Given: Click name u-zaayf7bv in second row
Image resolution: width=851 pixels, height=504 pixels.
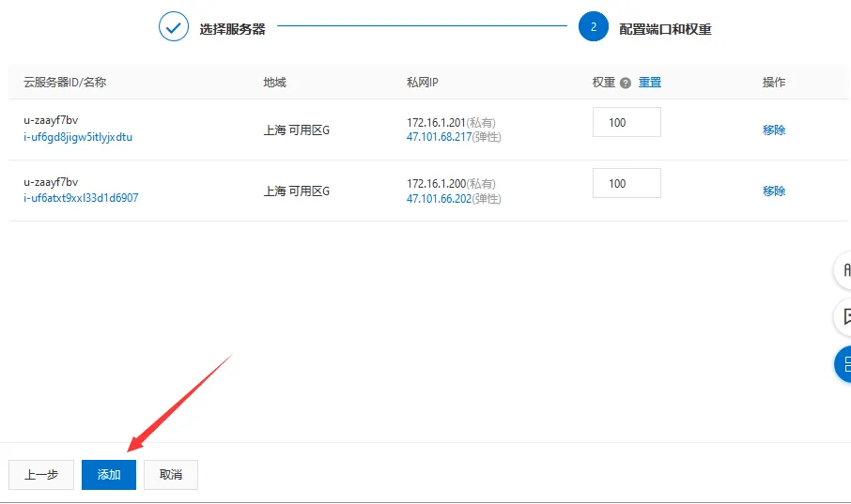Looking at the screenshot, I should [51, 182].
